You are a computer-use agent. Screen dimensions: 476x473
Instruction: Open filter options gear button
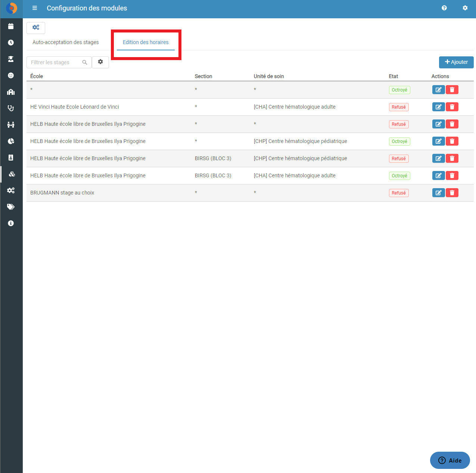100,62
